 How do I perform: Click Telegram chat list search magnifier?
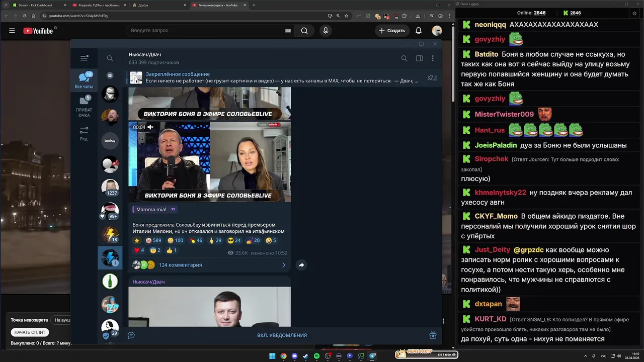110,58
